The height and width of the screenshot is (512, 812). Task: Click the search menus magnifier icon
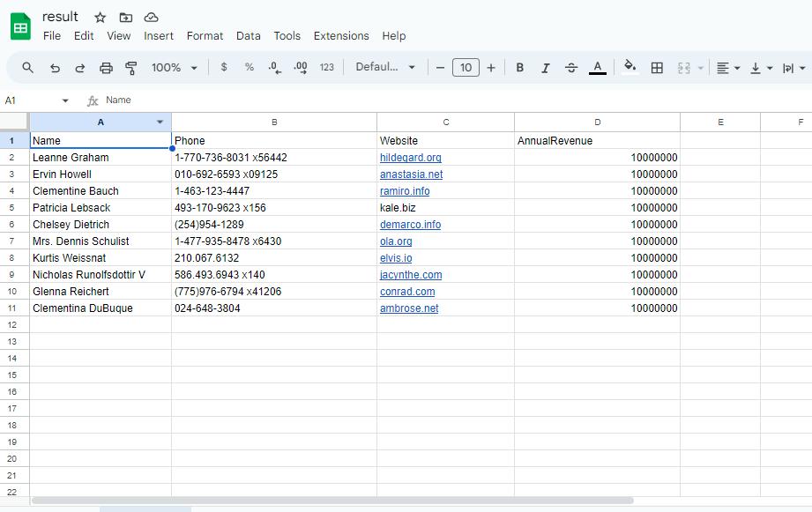click(28, 68)
